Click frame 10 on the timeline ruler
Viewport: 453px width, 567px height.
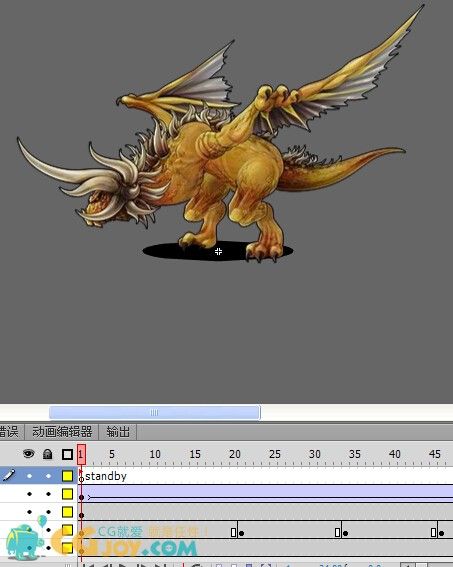pyautogui.click(x=155, y=454)
